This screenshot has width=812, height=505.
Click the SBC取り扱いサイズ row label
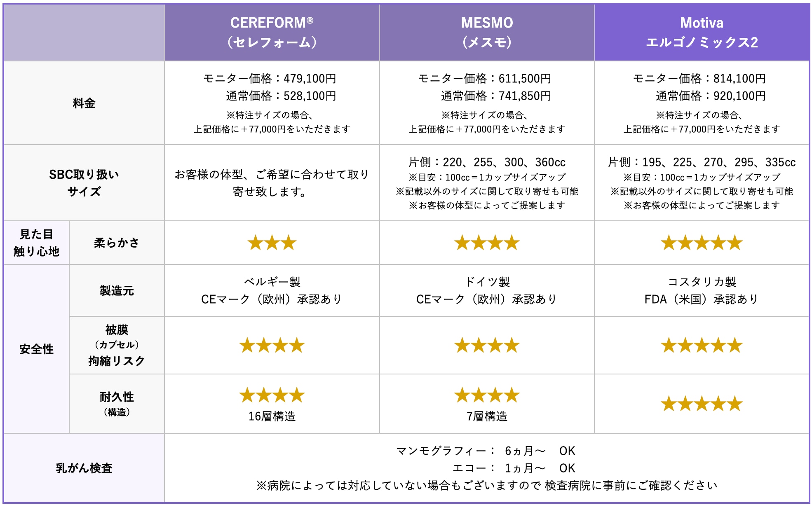(x=84, y=183)
